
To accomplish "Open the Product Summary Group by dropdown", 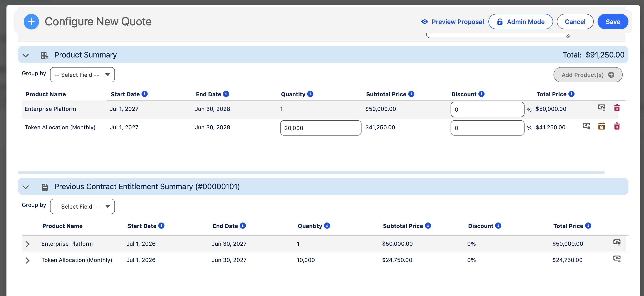I will tap(83, 75).
